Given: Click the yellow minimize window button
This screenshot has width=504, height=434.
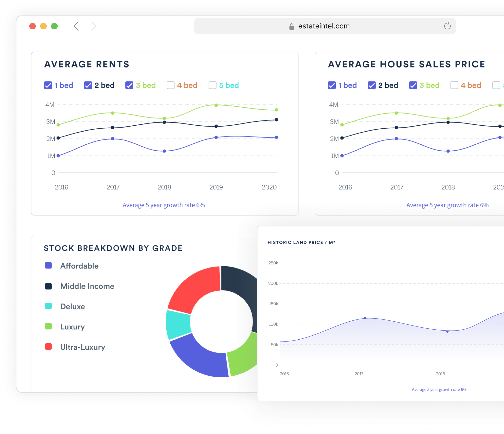Looking at the screenshot, I should (44, 26).
